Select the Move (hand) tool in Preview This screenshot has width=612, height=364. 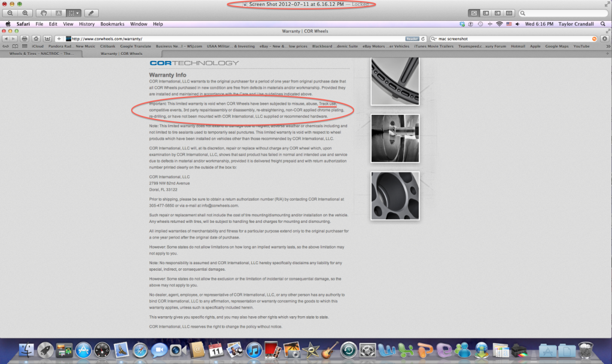[x=44, y=13]
